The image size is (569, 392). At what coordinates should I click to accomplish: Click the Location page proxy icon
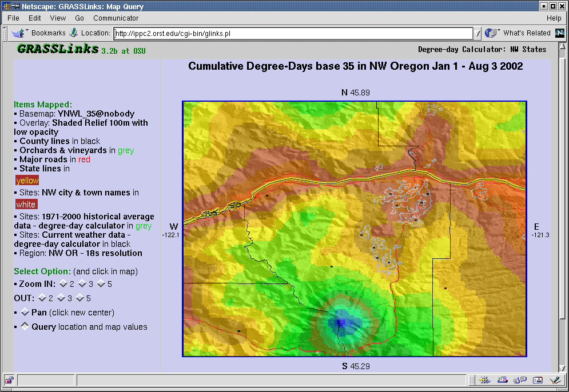[74, 33]
